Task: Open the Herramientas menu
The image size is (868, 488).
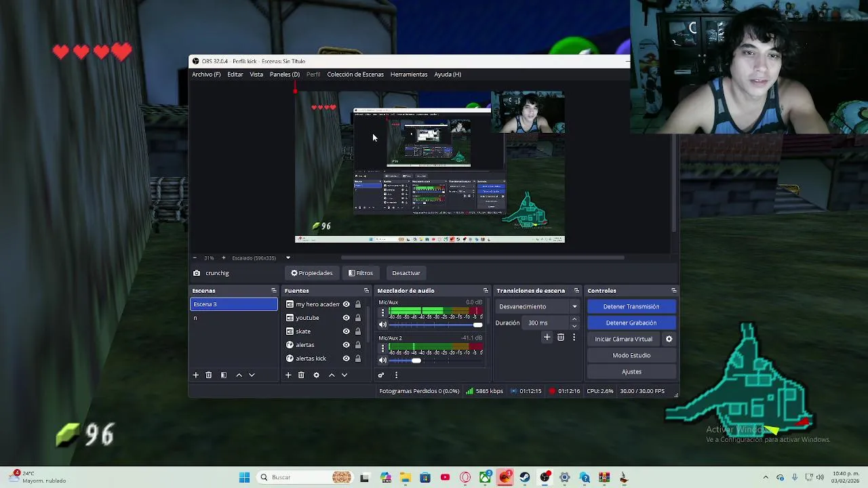Action: click(x=409, y=75)
